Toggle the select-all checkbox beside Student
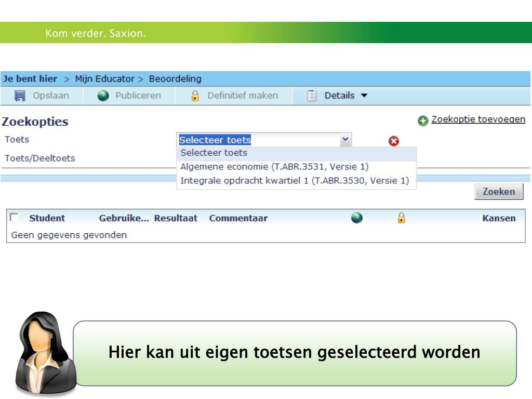 point(14,217)
